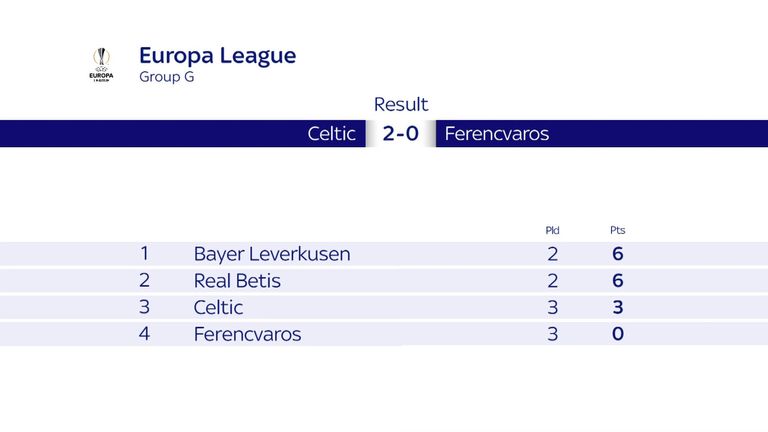The width and height of the screenshot is (768, 432).
Task: Click position number 1 in the table
Action: (144, 254)
